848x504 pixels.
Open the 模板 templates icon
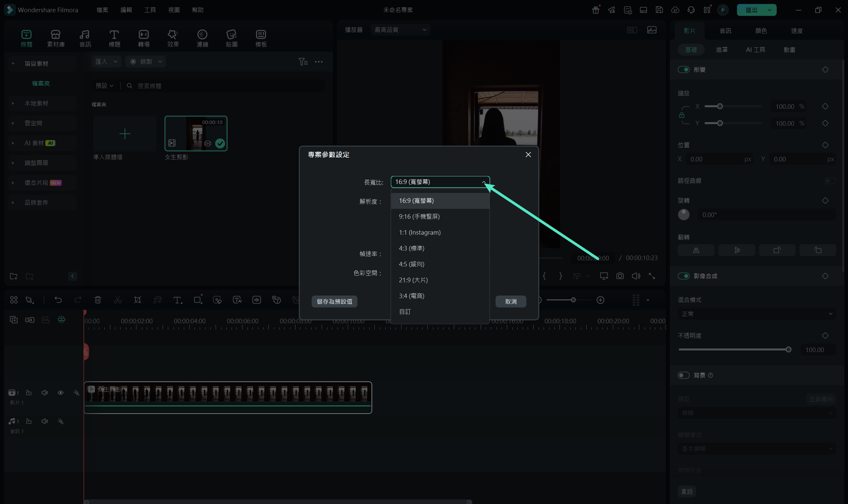261,38
